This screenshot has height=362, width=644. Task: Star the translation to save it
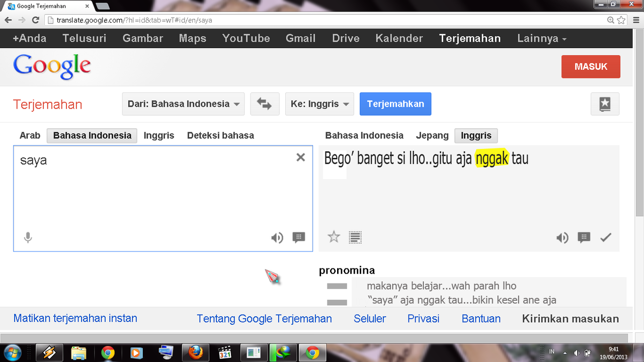(x=334, y=237)
